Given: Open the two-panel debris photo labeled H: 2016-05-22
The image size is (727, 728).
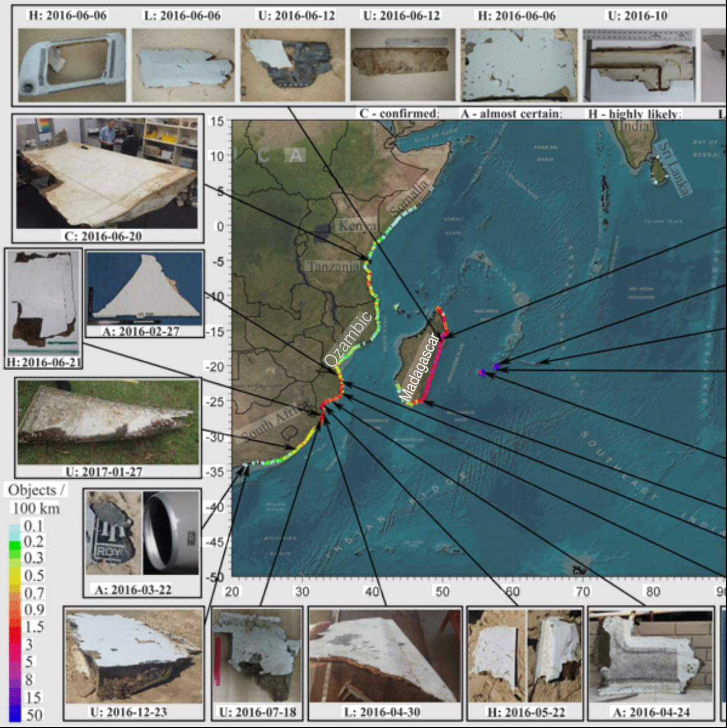Looking at the screenshot, I should (525, 657).
